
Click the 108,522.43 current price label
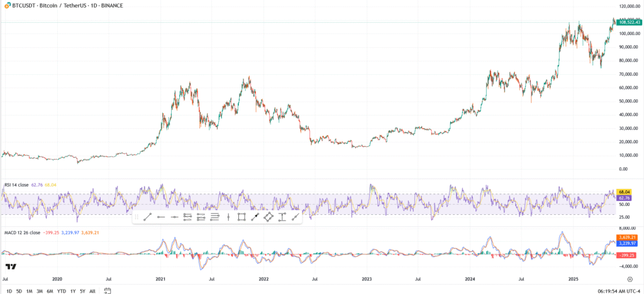pyautogui.click(x=628, y=23)
